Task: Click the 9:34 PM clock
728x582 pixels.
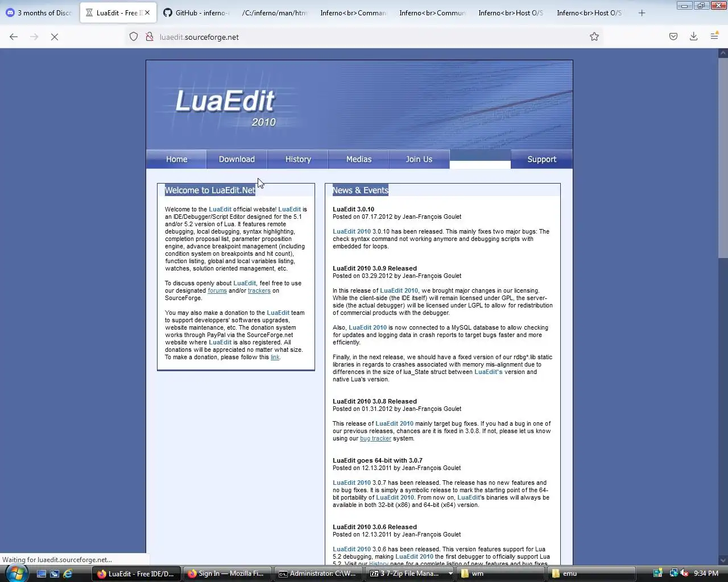Action: click(x=706, y=573)
